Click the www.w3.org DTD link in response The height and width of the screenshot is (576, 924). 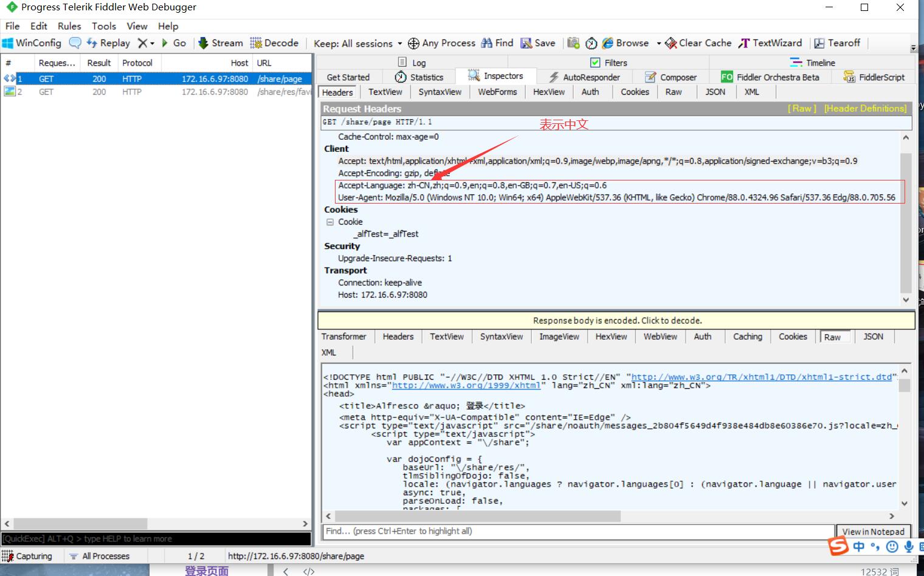[762, 377]
